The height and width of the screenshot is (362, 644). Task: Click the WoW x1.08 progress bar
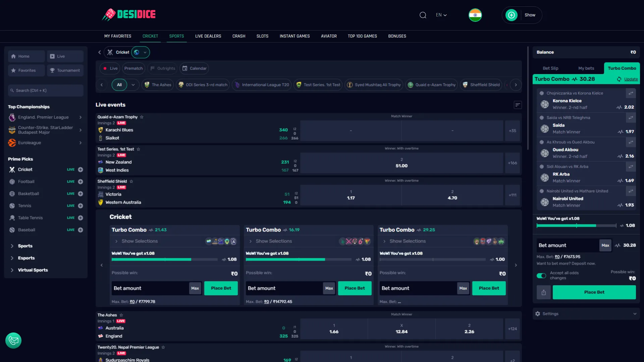576,226
